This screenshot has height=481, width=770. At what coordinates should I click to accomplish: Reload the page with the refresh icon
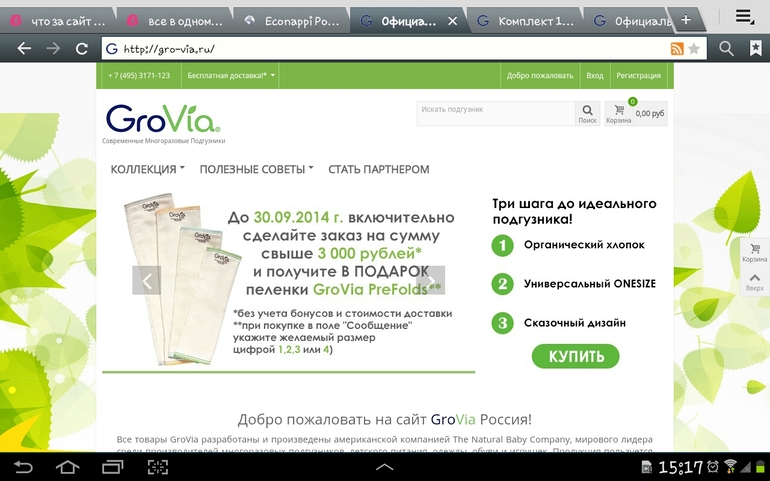pos(81,48)
